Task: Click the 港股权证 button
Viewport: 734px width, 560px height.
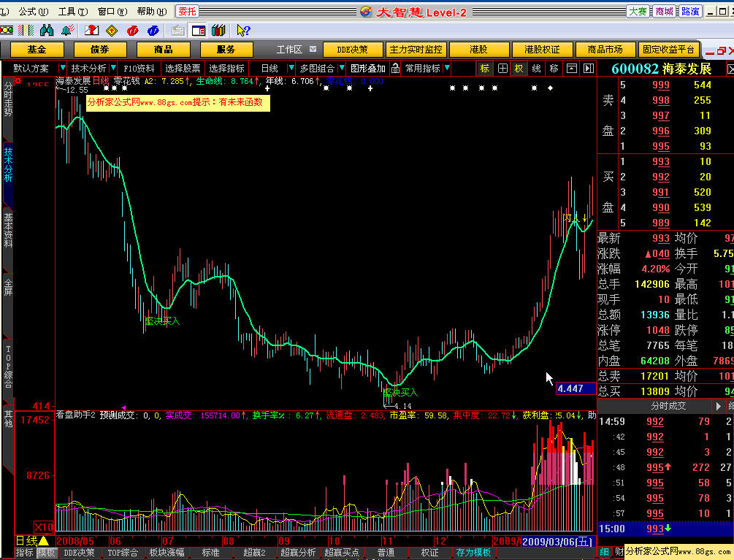Action: [542, 49]
